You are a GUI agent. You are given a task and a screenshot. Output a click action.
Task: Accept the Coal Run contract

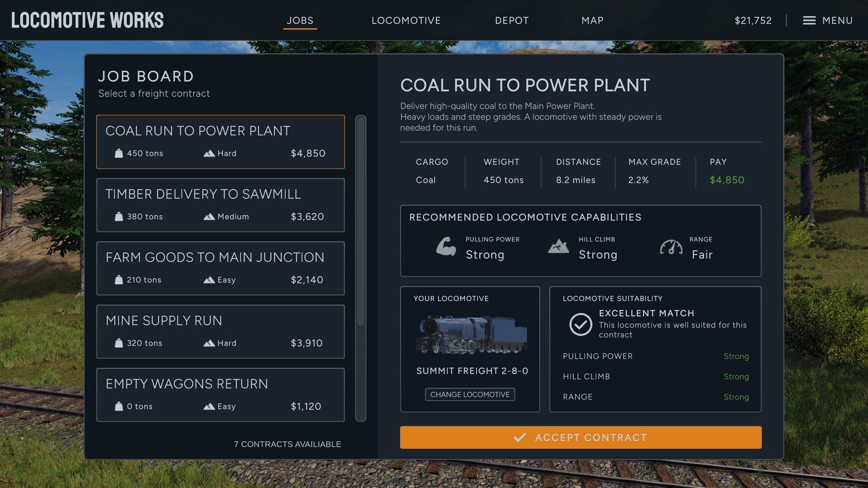click(580, 437)
